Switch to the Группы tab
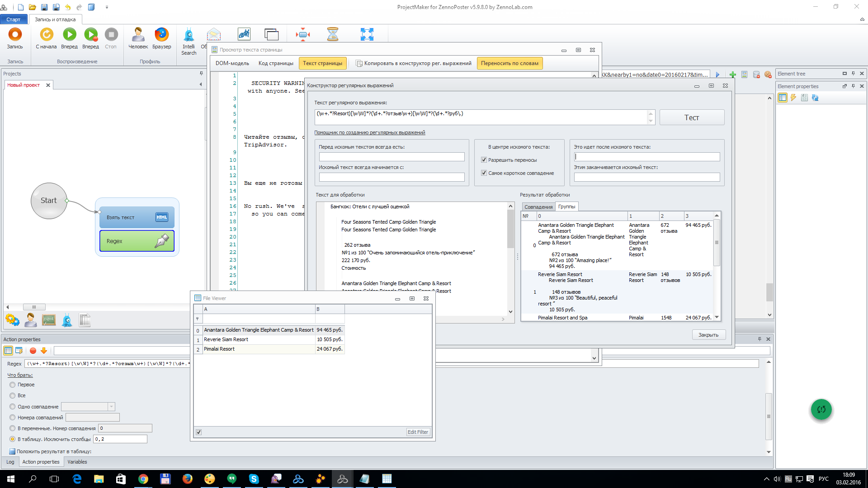Image resolution: width=868 pixels, height=488 pixels. [566, 206]
